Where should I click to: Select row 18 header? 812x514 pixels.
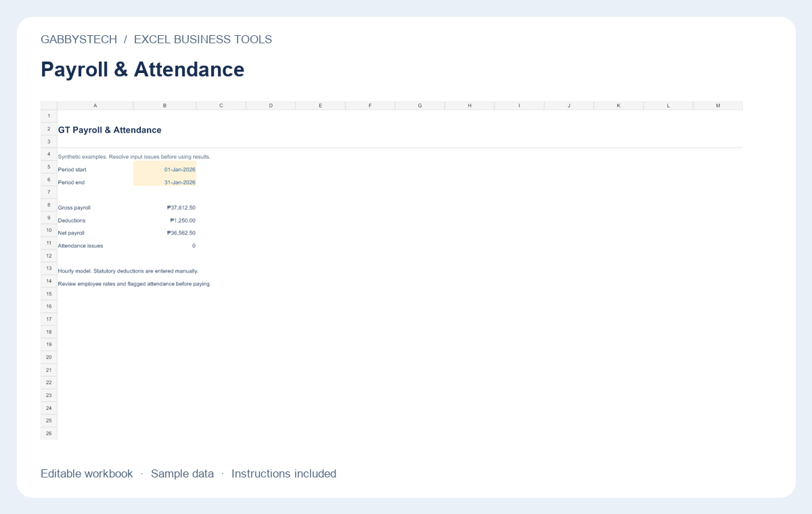49,332
